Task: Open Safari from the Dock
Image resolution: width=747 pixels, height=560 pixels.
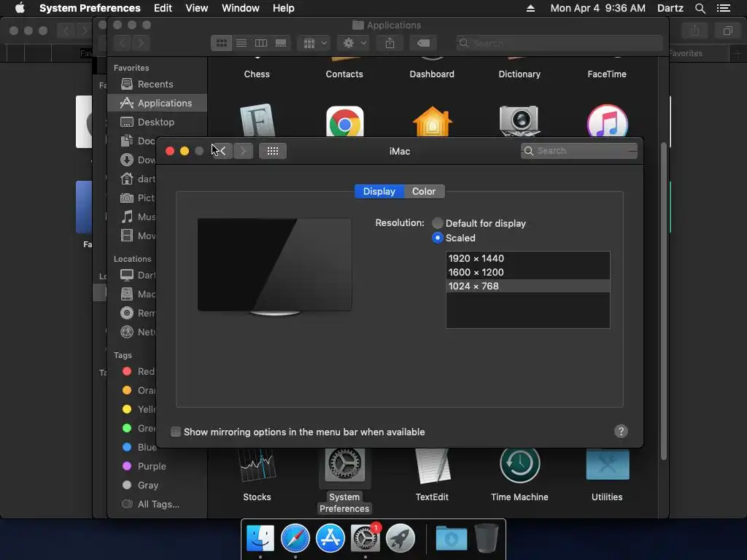Action: click(x=295, y=538)
